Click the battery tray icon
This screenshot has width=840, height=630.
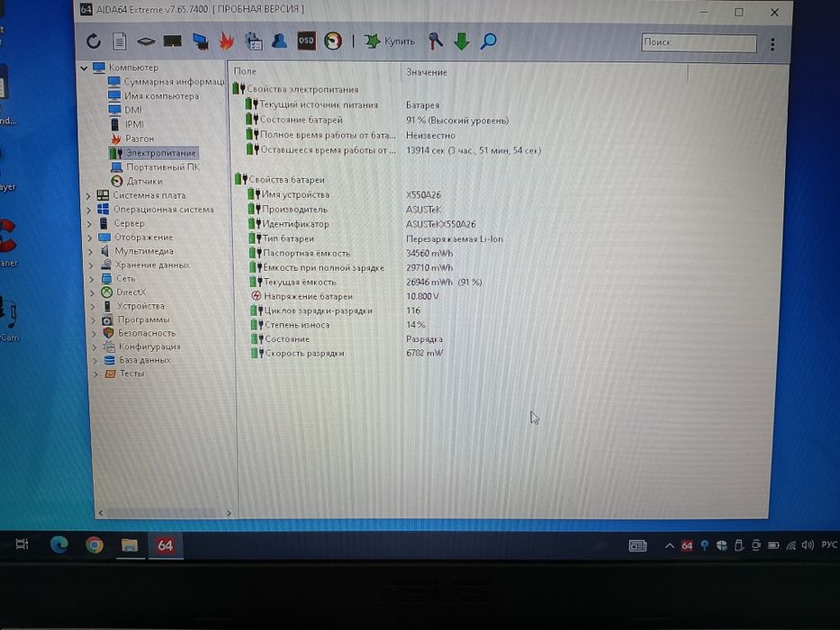pyautogui.click(x=773, y=546)
